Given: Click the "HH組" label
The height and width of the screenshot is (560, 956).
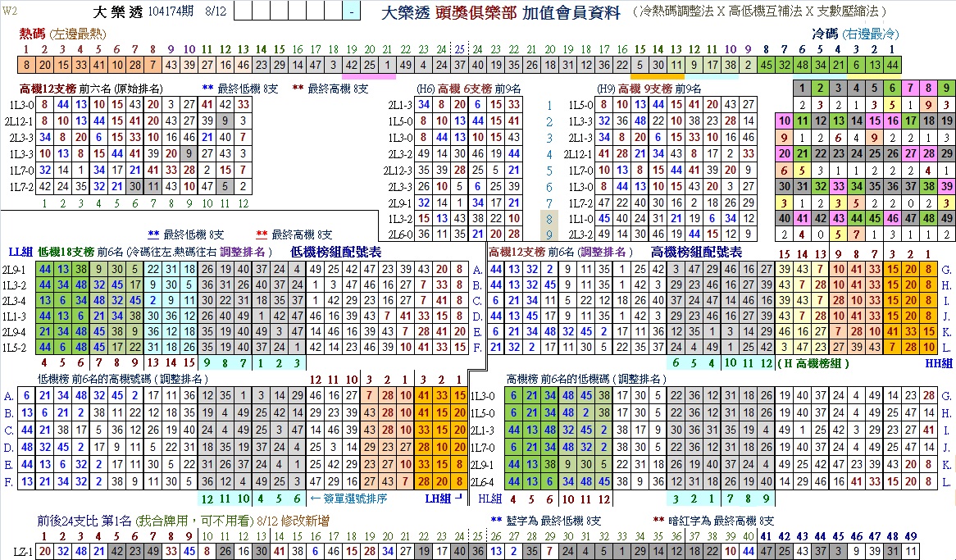Looking at the screenshot, I should click(x=938, y=363).
